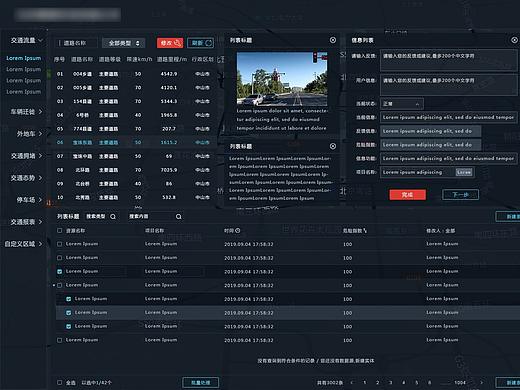Go to page 5
The height and width of the screenshot is (390, 520).
[417, 383]
